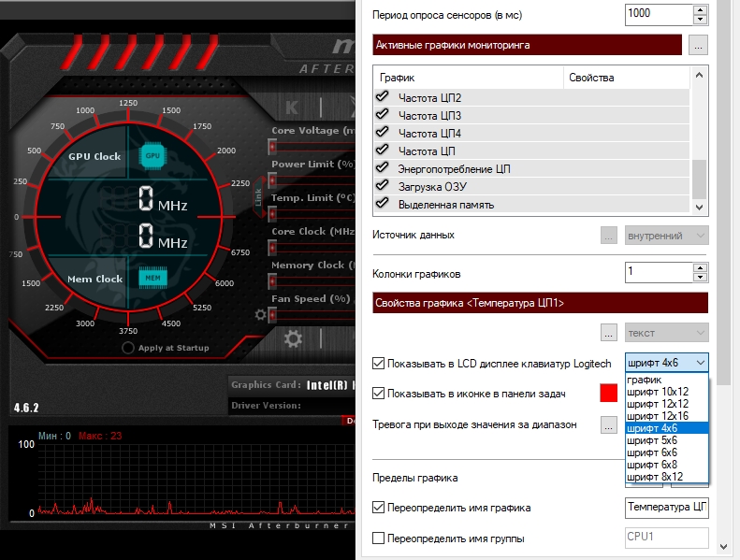Viewport: 740px width, 560px height.
Task: Click graph list scrollbar down arrow
Action: (700, 208)
